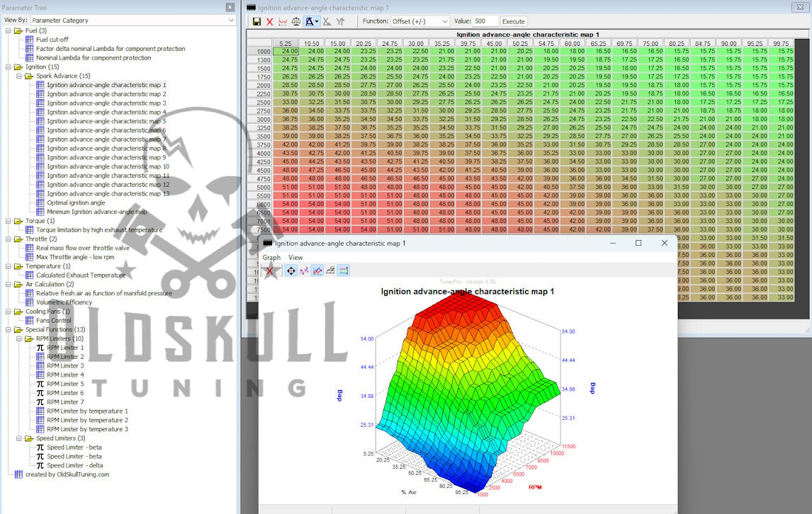Click the 5.25 column header in map table

(286, 43)
